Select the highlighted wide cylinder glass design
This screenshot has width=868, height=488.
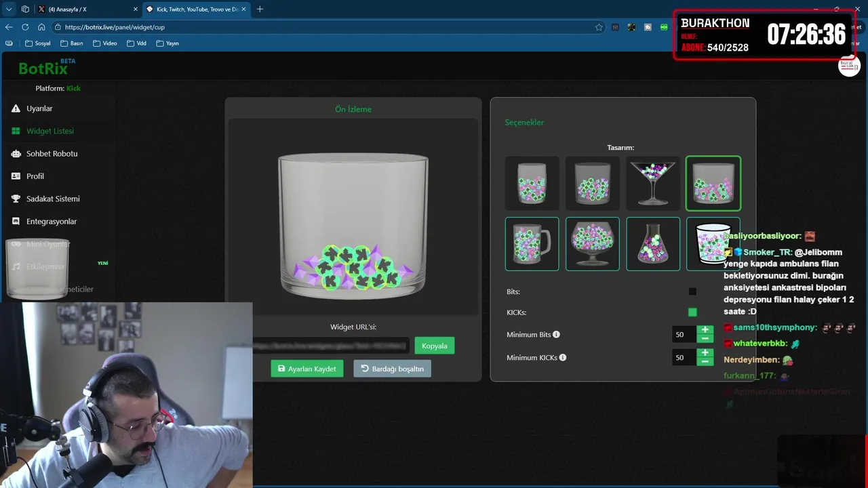(713, 183)
